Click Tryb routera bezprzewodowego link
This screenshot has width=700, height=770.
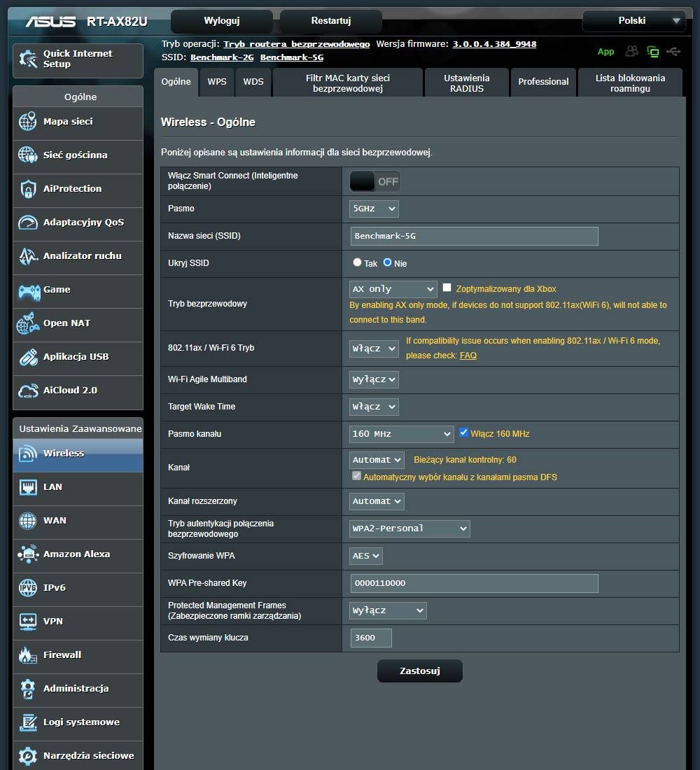[297, 44]
